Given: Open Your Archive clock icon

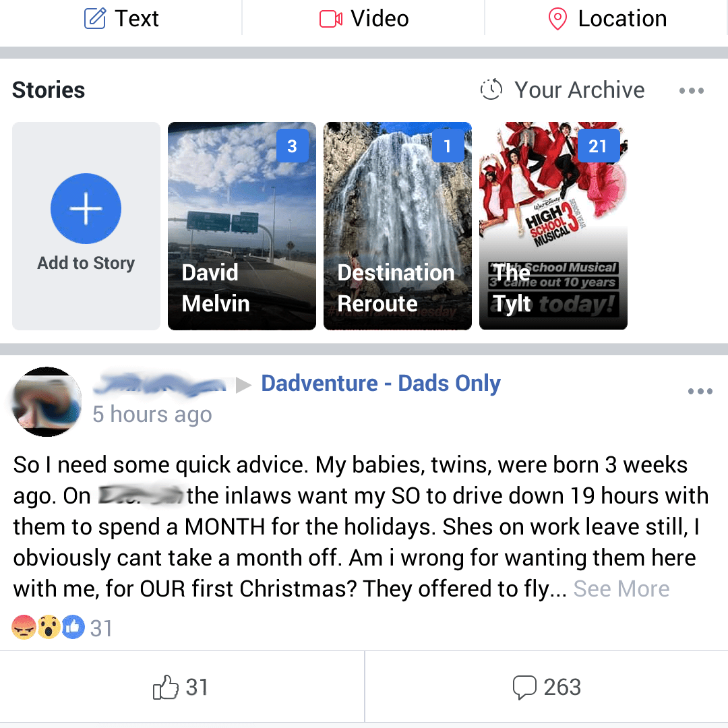Looking at the screenshot, I should pyautogui.click(x=491, y=90).
